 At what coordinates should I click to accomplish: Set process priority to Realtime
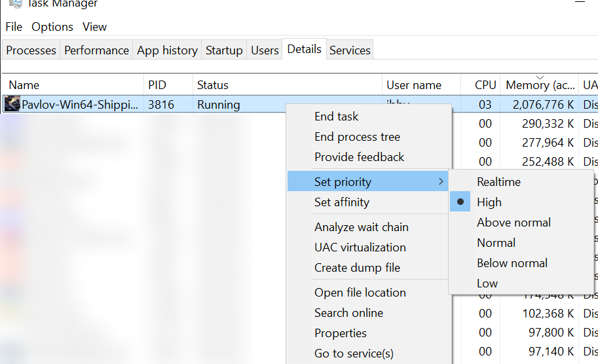pyautogui.click(x=498, y=182)
